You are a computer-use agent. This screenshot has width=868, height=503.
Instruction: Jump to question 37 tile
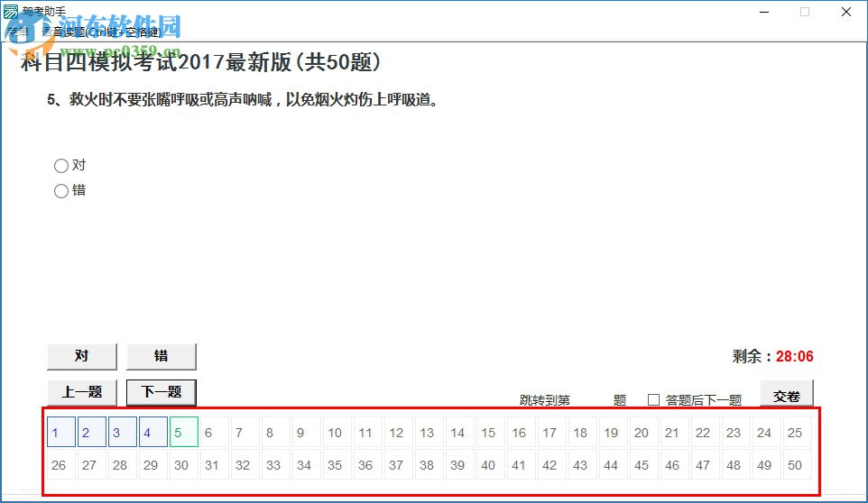click(x=399, y=464)
